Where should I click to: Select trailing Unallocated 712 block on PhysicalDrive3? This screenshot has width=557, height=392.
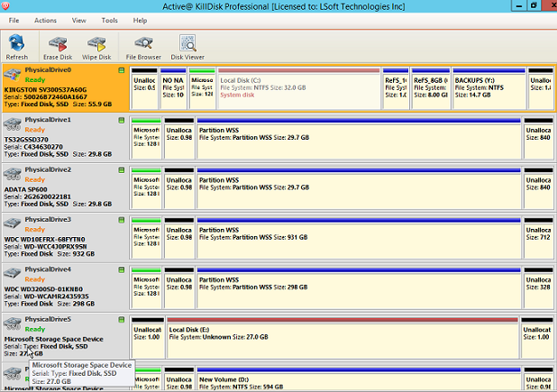[539, 238]
